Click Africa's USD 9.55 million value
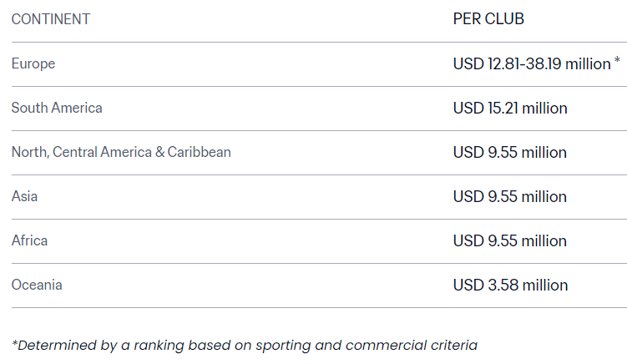Image resolution: width=627 pixels, height=364 pixels. click(x=510, y=241)
